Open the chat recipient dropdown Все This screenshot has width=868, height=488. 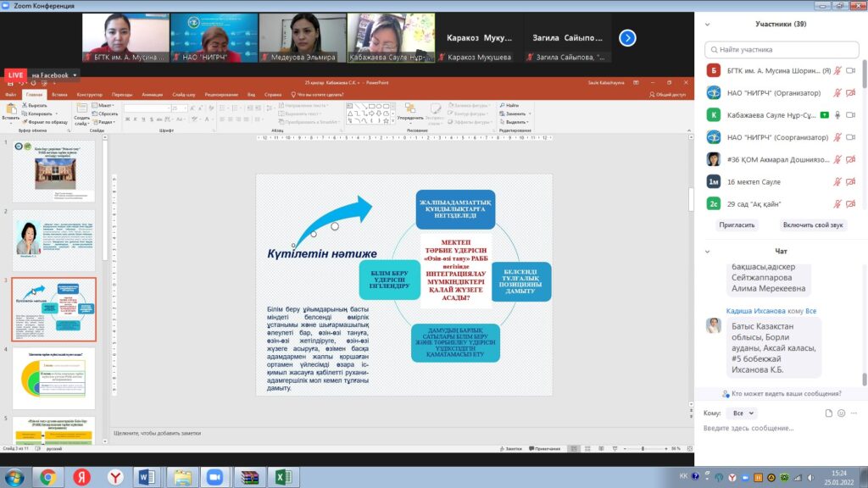(x=743, y=413)
